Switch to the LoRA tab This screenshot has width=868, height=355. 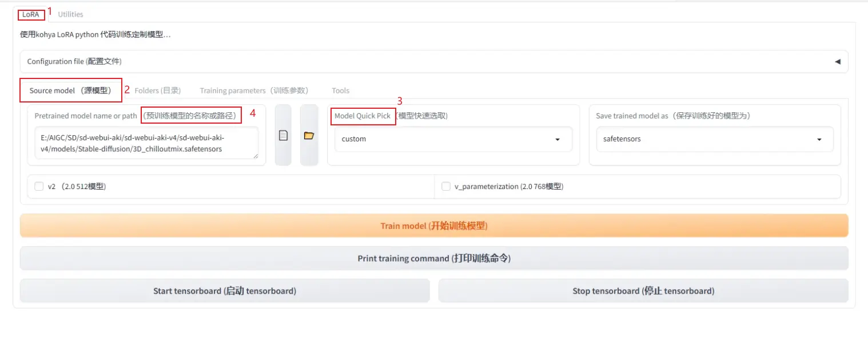coord(31,14)
